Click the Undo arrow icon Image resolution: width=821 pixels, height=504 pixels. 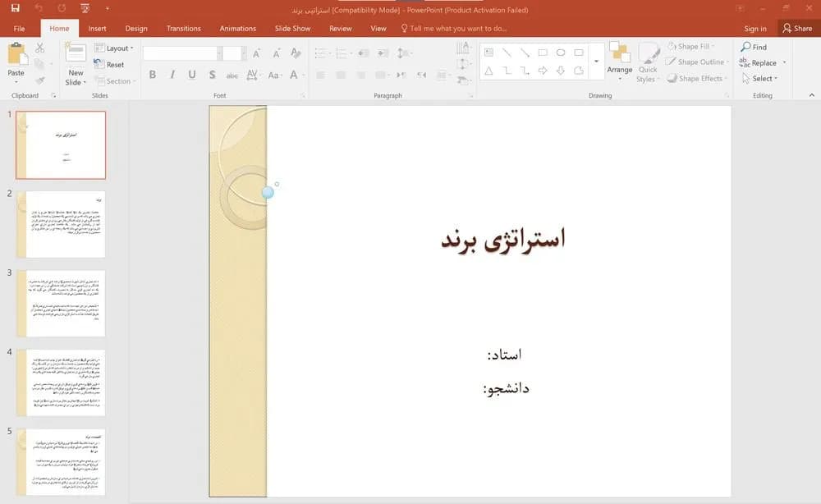39,8
